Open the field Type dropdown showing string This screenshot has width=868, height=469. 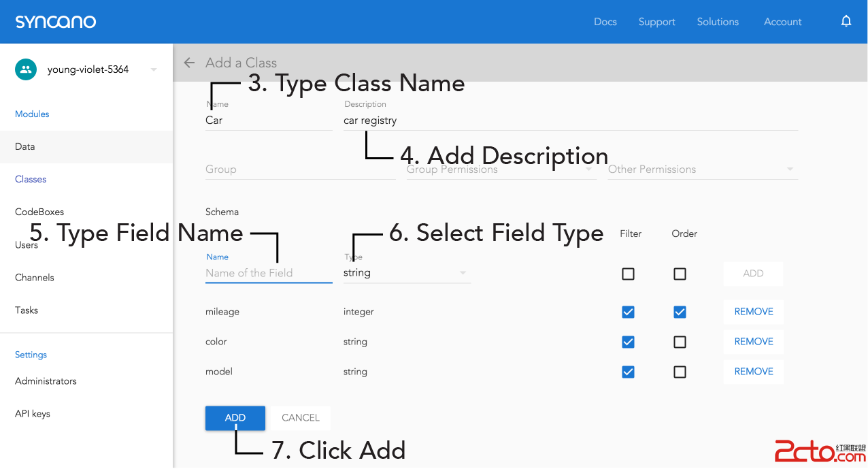point(406,273)
